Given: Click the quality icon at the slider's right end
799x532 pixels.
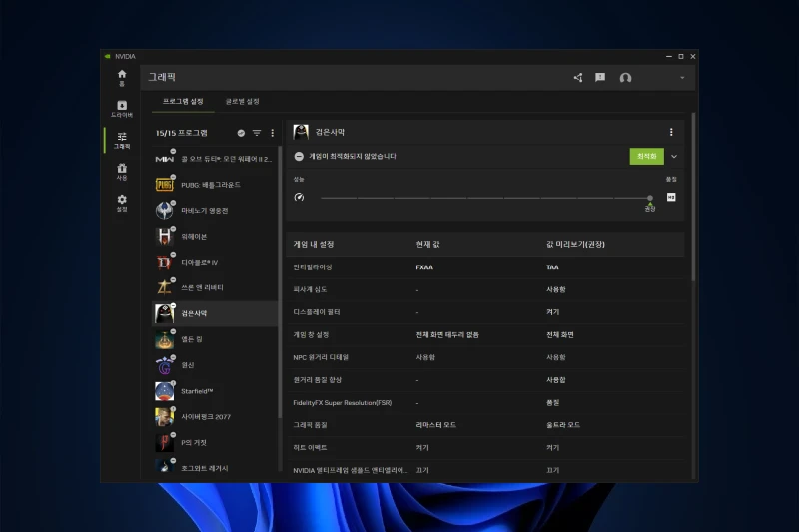Looking at the screenshot, I should coord(671,197).
